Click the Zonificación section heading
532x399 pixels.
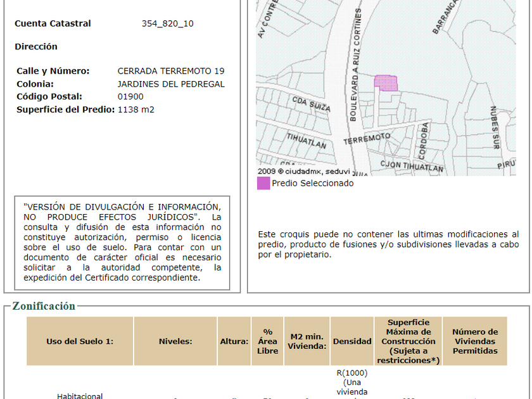pos(44,306)
